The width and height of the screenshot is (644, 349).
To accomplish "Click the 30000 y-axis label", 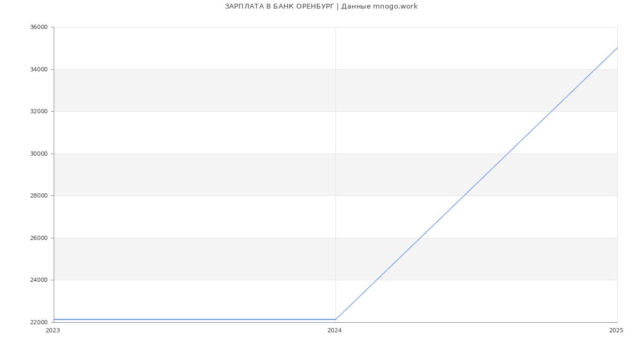I will point(39,154).
